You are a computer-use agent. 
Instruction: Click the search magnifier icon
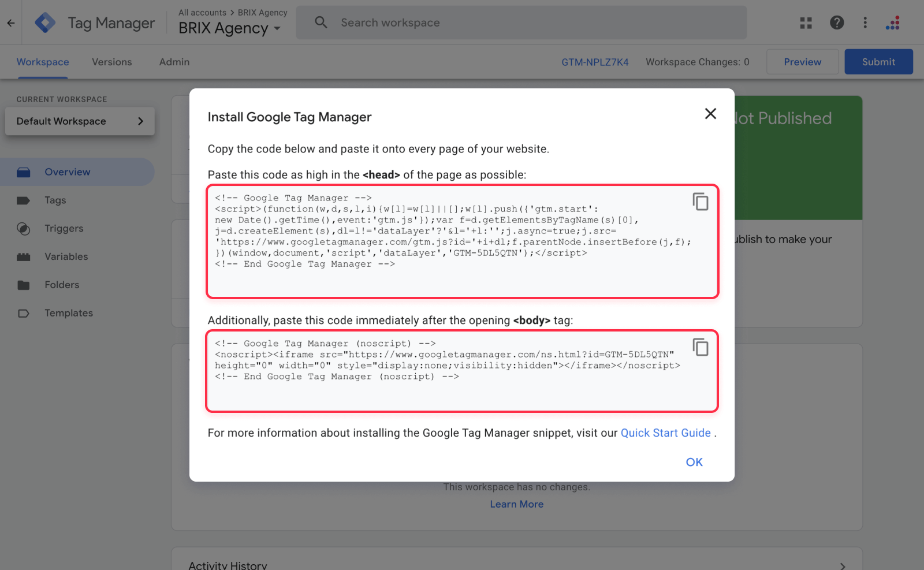[x=321, y=23]
